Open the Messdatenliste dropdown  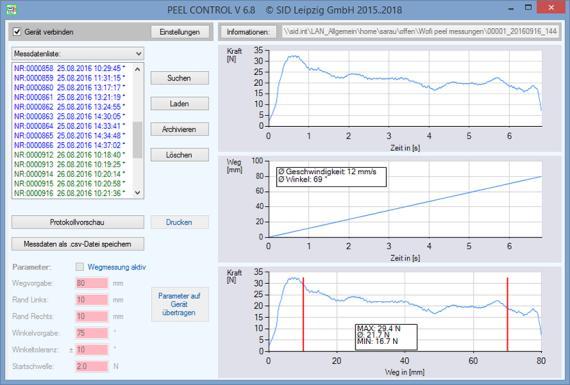(x=77, y=53)
